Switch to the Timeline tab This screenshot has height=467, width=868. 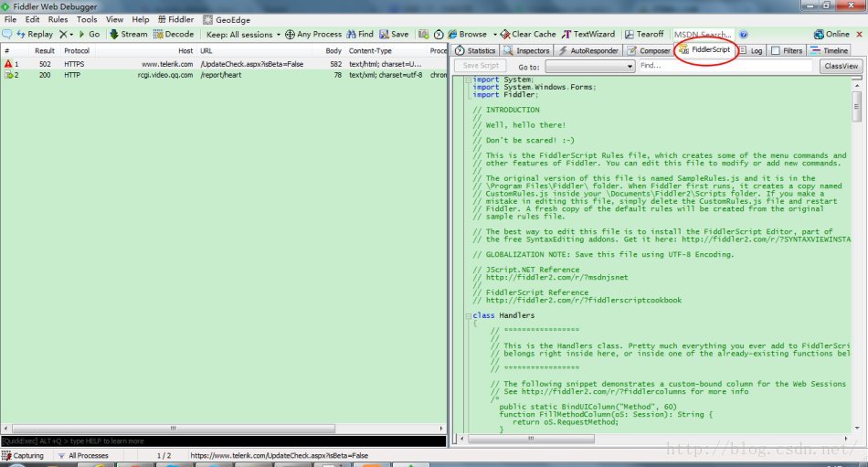point(830,50)
